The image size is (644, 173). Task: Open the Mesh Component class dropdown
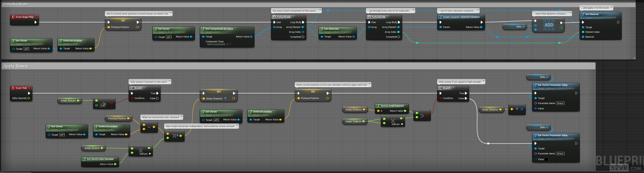pyautogui.click(x=224, y=44)
